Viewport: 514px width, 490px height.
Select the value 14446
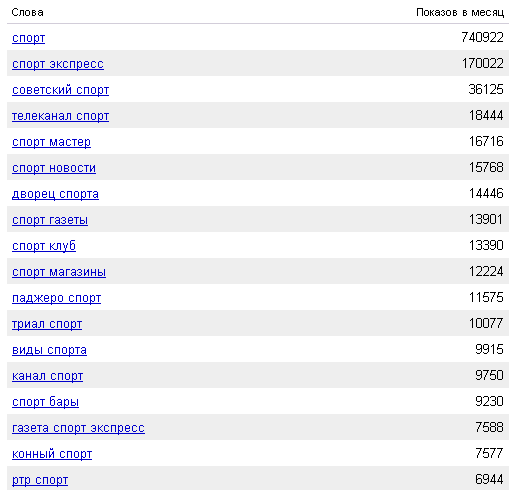point(486,193)
